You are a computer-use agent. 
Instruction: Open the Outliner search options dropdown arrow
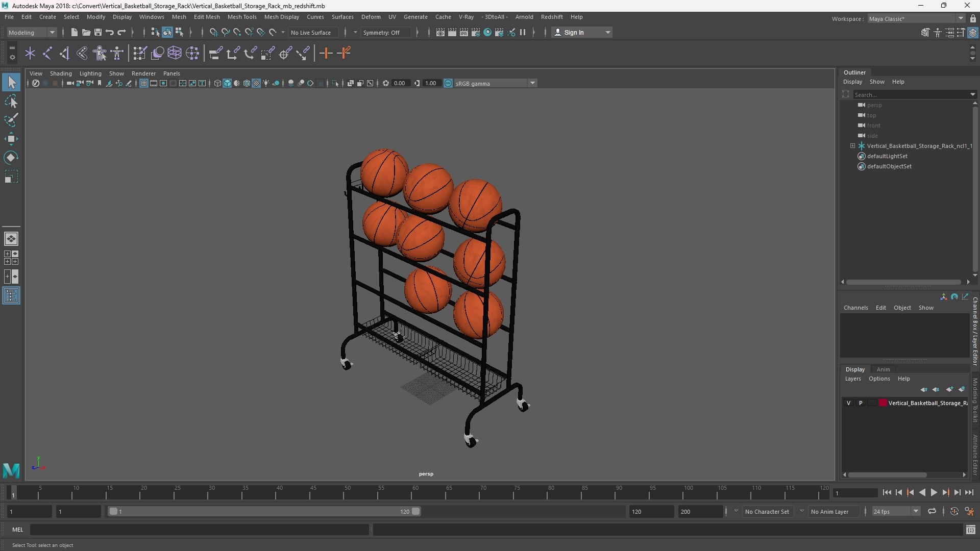point(972,94)
